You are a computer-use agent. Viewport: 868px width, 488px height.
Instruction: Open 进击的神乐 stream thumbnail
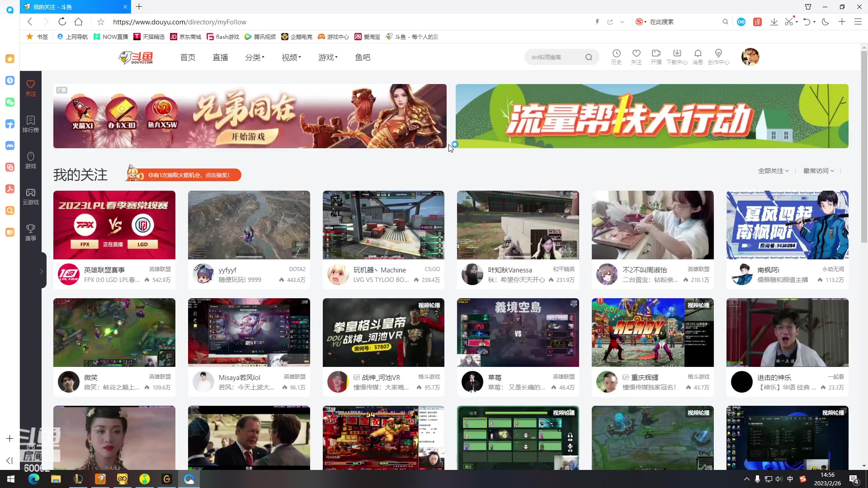point(788,333)
